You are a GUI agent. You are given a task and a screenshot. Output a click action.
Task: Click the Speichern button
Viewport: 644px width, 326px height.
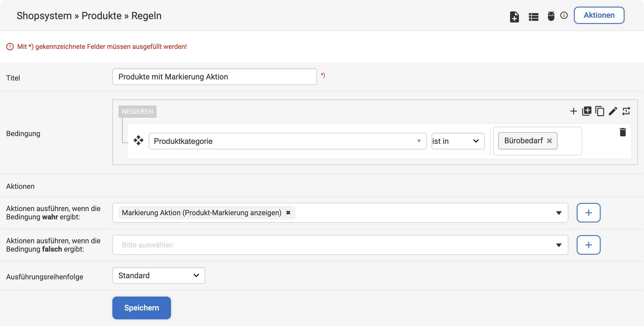(142, 308)
